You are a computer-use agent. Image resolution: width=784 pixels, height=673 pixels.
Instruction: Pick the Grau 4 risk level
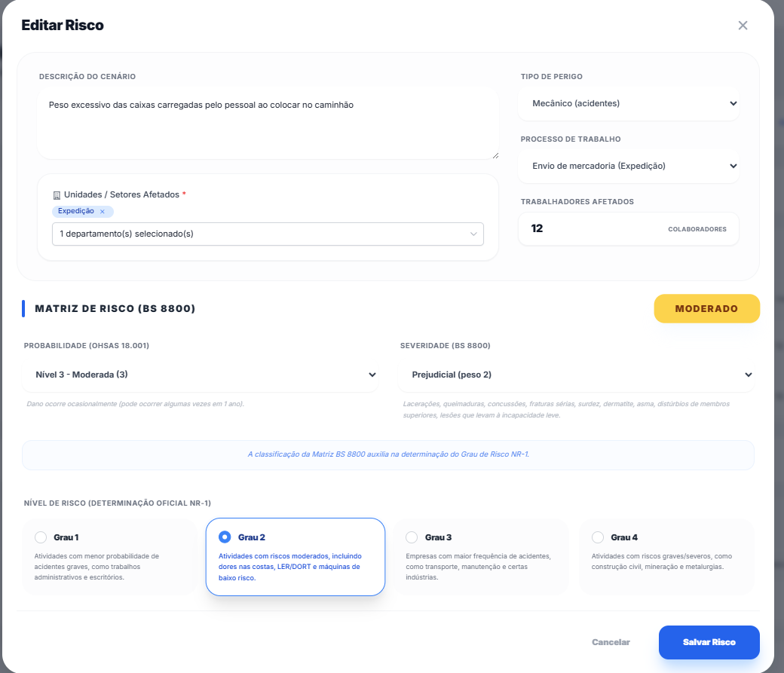598,537
